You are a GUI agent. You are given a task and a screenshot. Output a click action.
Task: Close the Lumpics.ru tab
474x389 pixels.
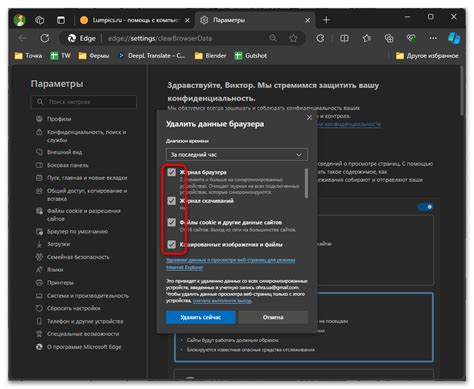pyautogui.click(x=187, y=20)
